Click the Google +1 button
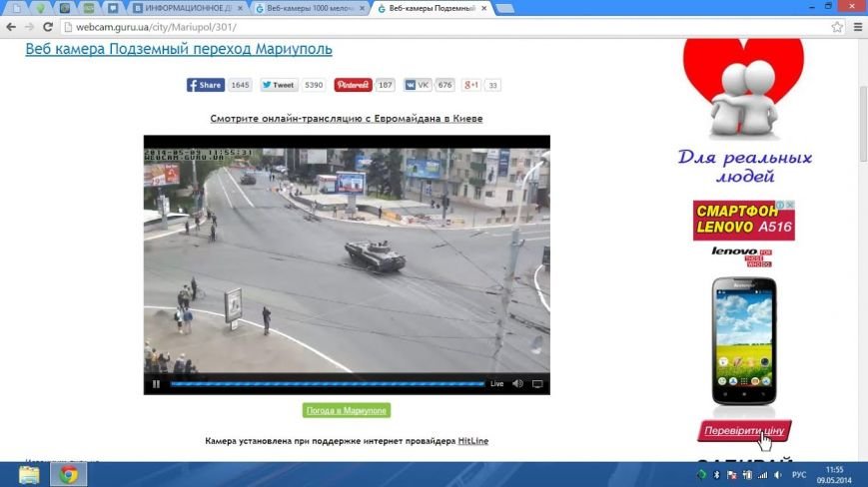Viewport: 868px width, 487px height. click(471, 85)
